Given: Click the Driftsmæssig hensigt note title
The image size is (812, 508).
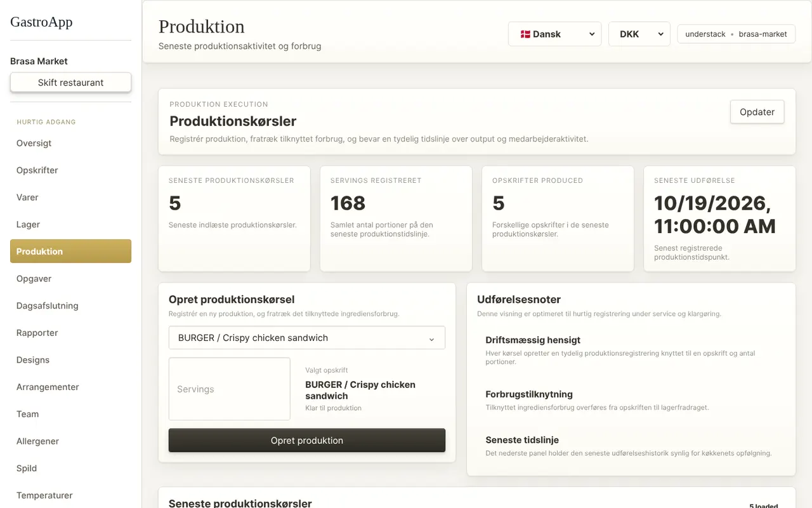Looking at the screenshot, I should point(533,340).
